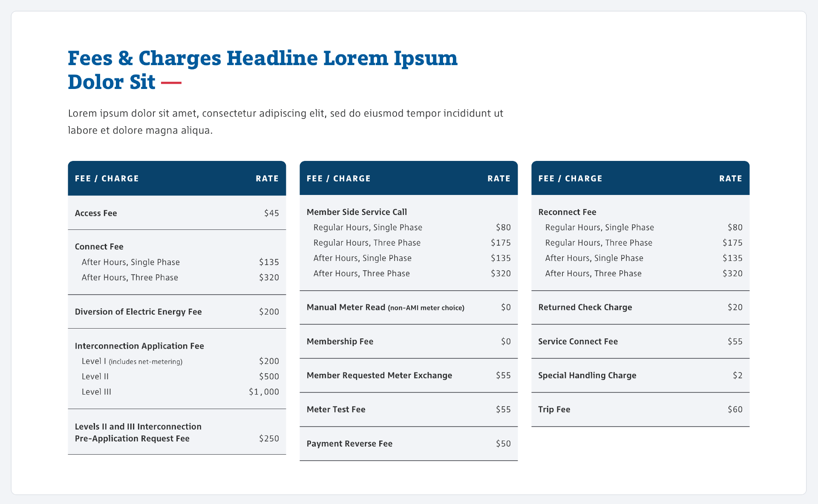Click Levels II and III Pre-Application Request Fee
The height and width of the screenshot is (504, 818).
click(x=138, y=432)
